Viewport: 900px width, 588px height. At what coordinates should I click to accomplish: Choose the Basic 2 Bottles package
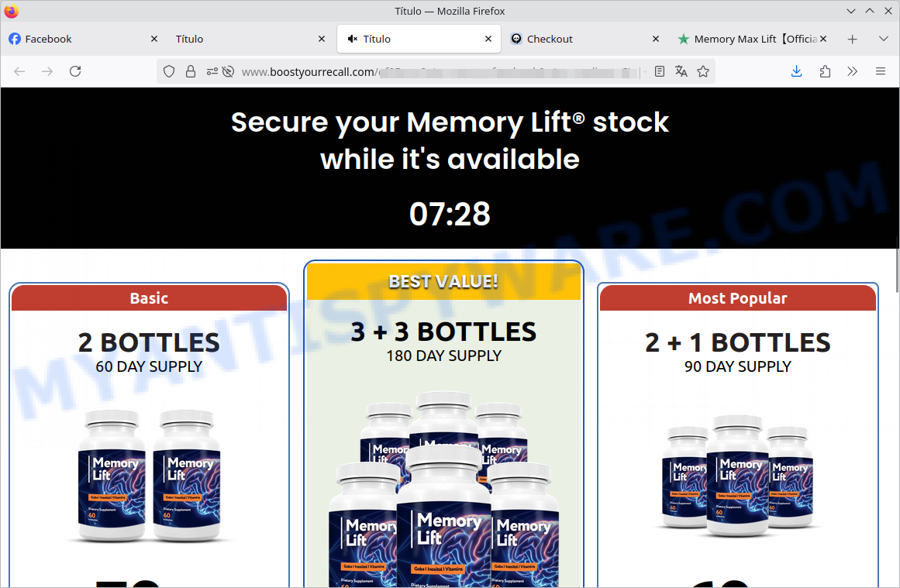pyautogui.click(x=150, y=435)
